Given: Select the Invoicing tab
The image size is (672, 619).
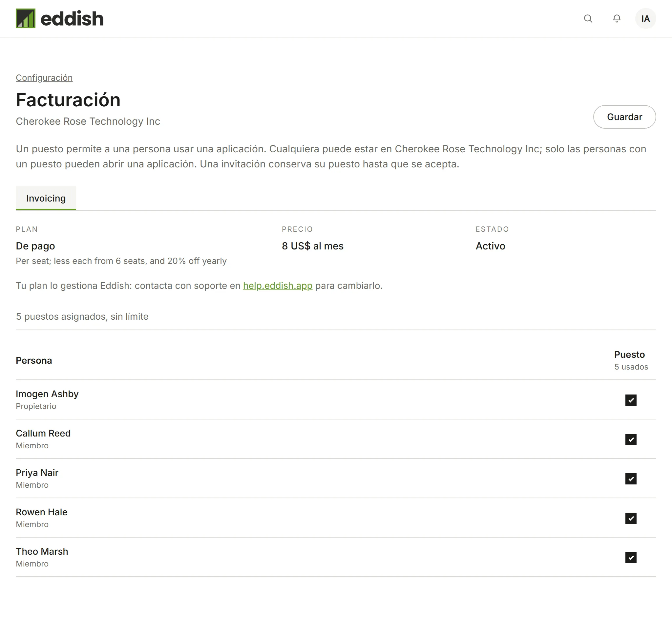Looking at the screenshot, I should [x=46, y=198].
